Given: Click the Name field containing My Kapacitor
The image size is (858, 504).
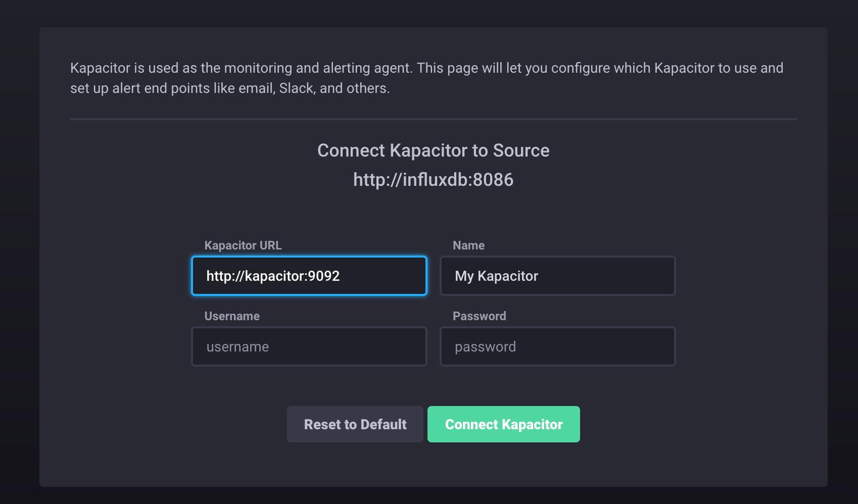Looking at the screenshot, I should pyautogui.click(x=557, y=276).
